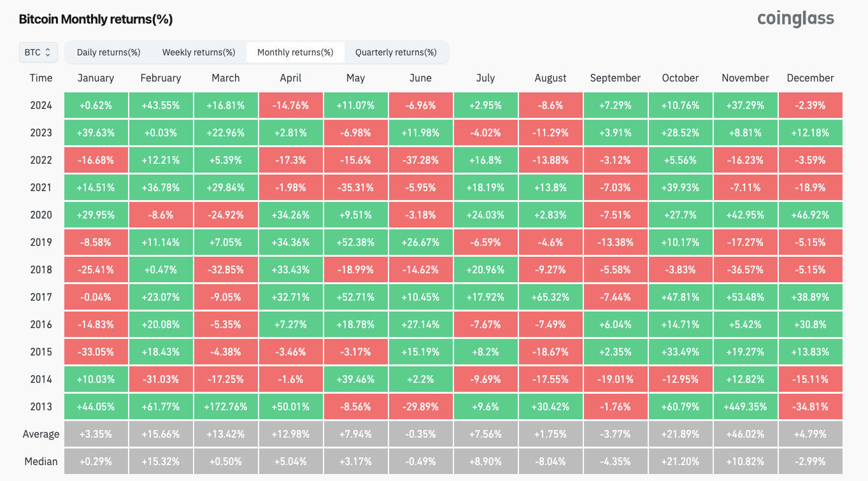This screenshot has width=868, height=481.
Task: Switch to the Weekly returns(%) tab
Action: 199,52
